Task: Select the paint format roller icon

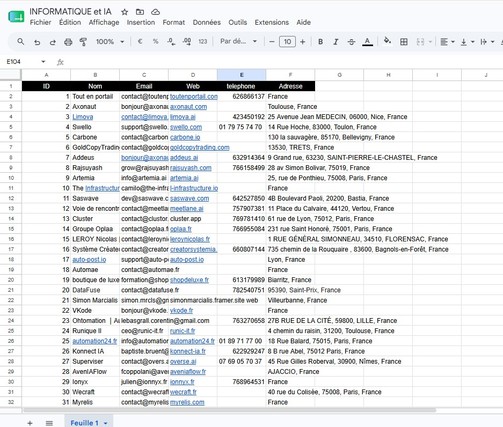Action: point(83,42)
